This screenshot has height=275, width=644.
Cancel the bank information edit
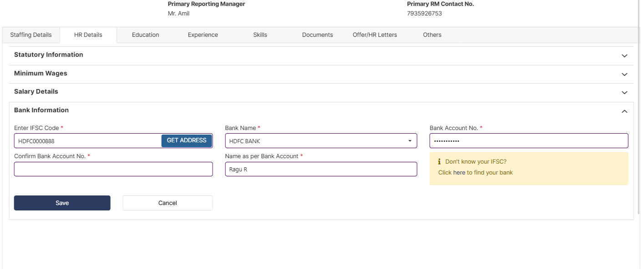167,203
